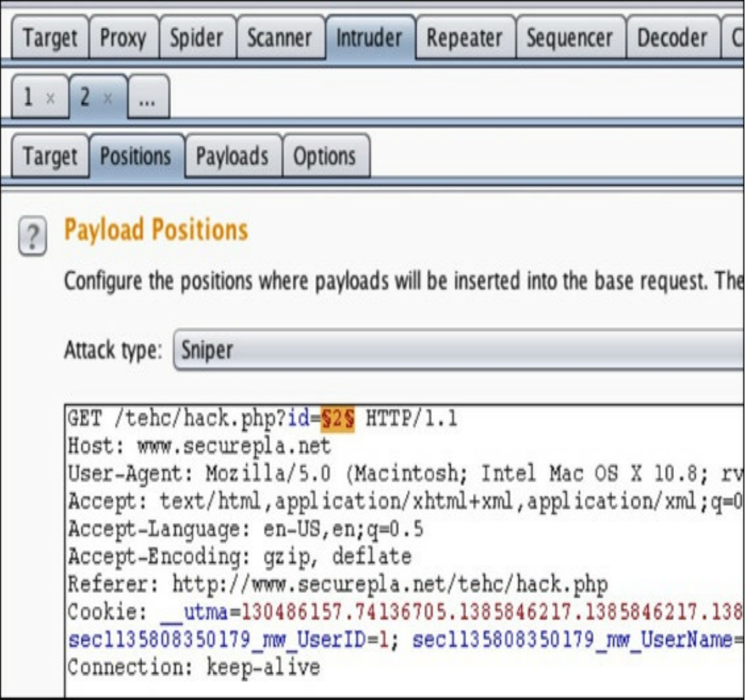745x700 pixels.
Task: Select Intruder attack tab 1
Action: click(28, 96)
